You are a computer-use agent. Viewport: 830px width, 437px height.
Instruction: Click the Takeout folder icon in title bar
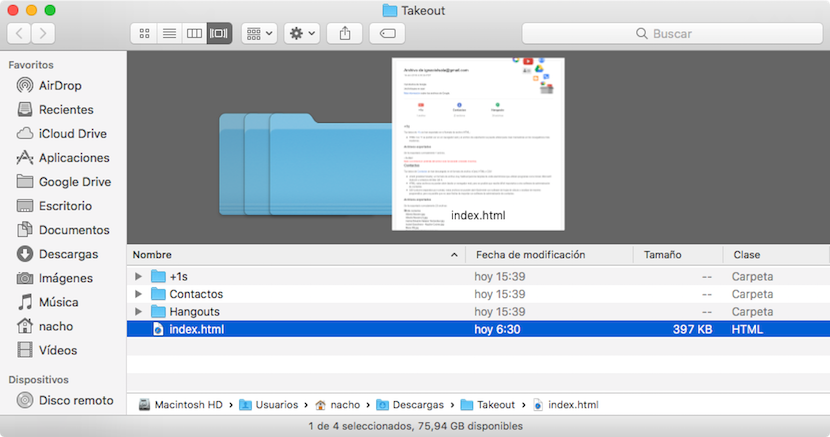click(390, 11)
